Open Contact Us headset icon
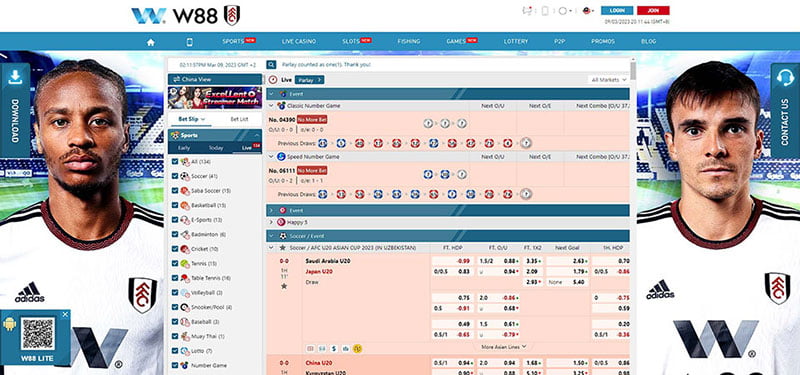This screenshot has width=800, height=375. pos(785,78)
